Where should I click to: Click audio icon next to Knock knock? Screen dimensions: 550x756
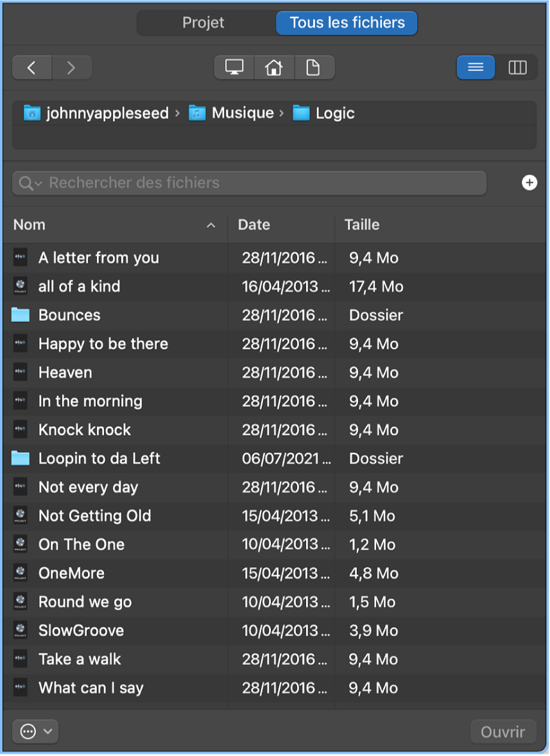(x=21, y=429)
